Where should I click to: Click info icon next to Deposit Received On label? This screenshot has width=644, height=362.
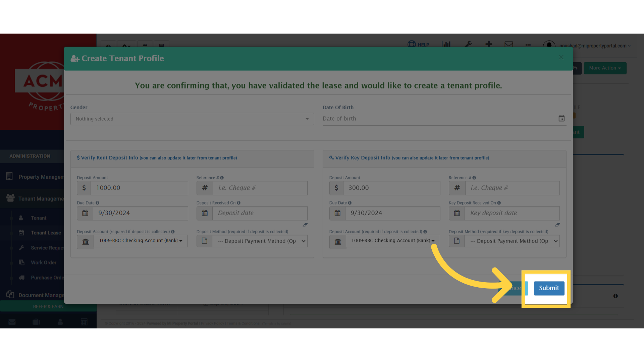click(238, 203)
